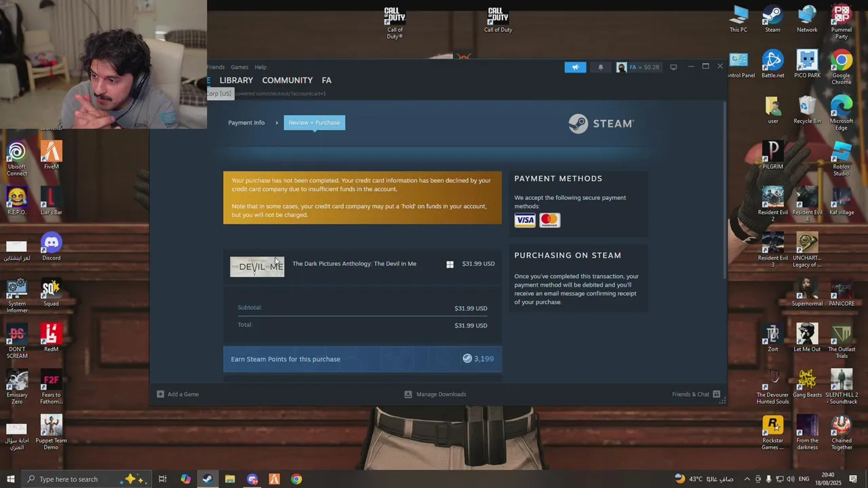868x488 pixels.
Task: Click the taskbar search box
Action: (x=87, y=479)
